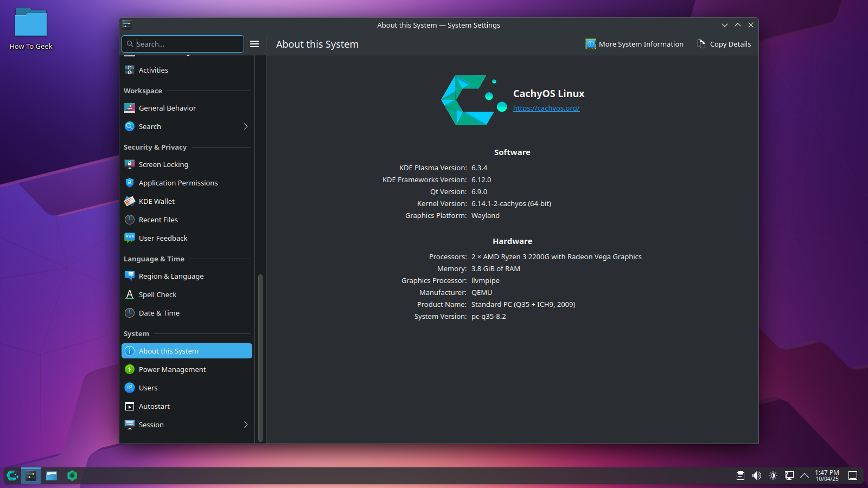Open the cachyos.org link
Image resolution: width=868 pixels, height=488 pixels.
point(546,108)
